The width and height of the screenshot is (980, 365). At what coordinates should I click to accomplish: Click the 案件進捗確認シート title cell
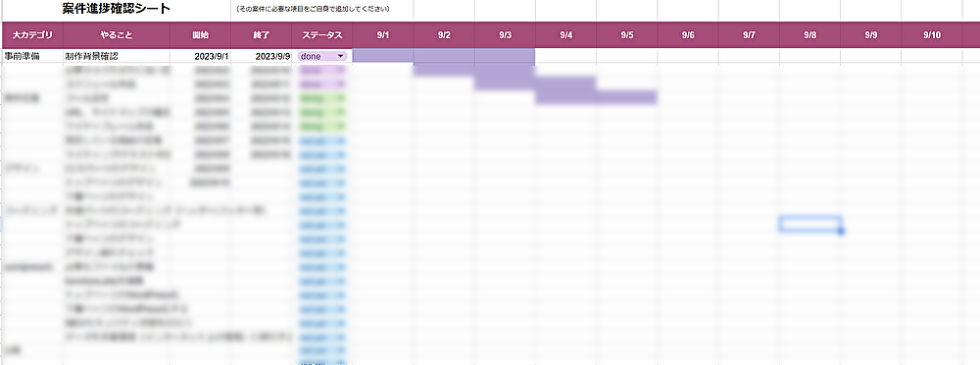point(117,9)
